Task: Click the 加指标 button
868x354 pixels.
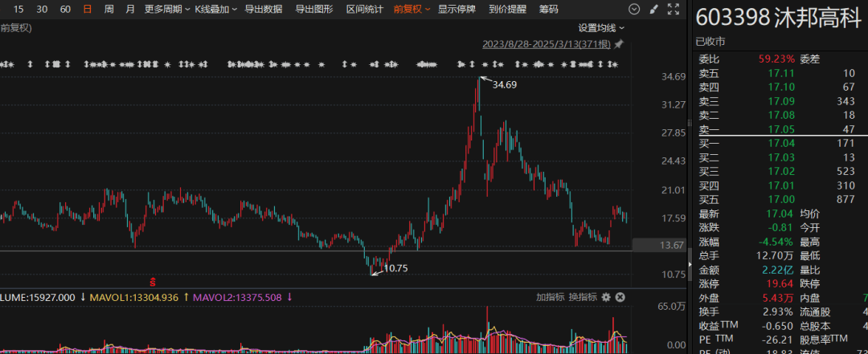Action: coord(551,297)
